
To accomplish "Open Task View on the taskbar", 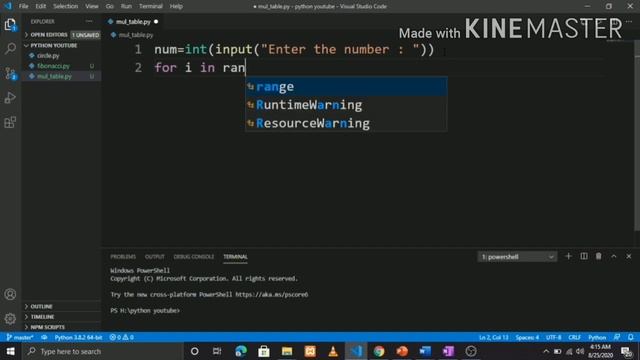I will [217, 351].
